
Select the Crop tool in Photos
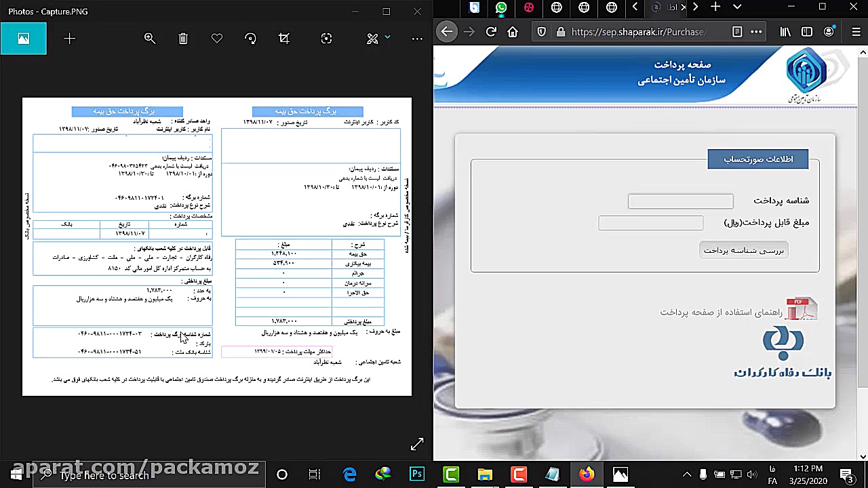(284, 39)
